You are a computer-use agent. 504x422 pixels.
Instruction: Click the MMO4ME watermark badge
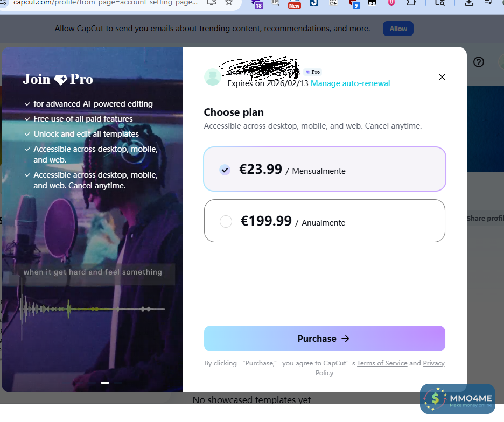457,398
